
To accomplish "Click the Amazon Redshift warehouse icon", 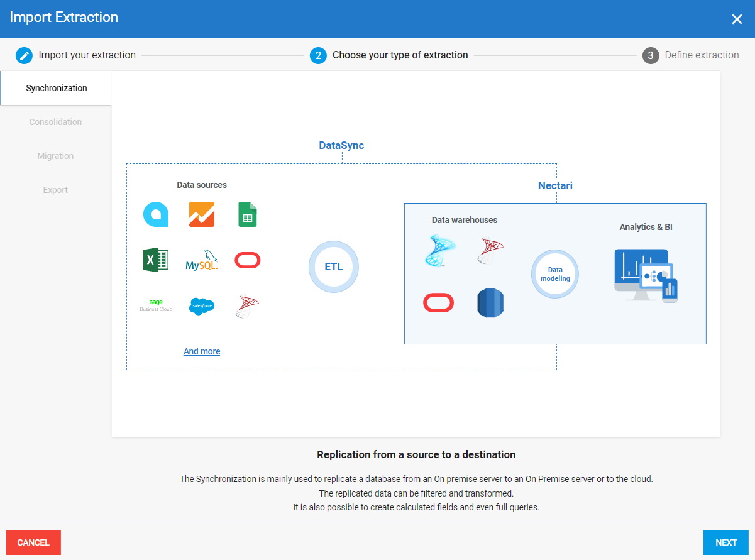I will coord(490,303).
